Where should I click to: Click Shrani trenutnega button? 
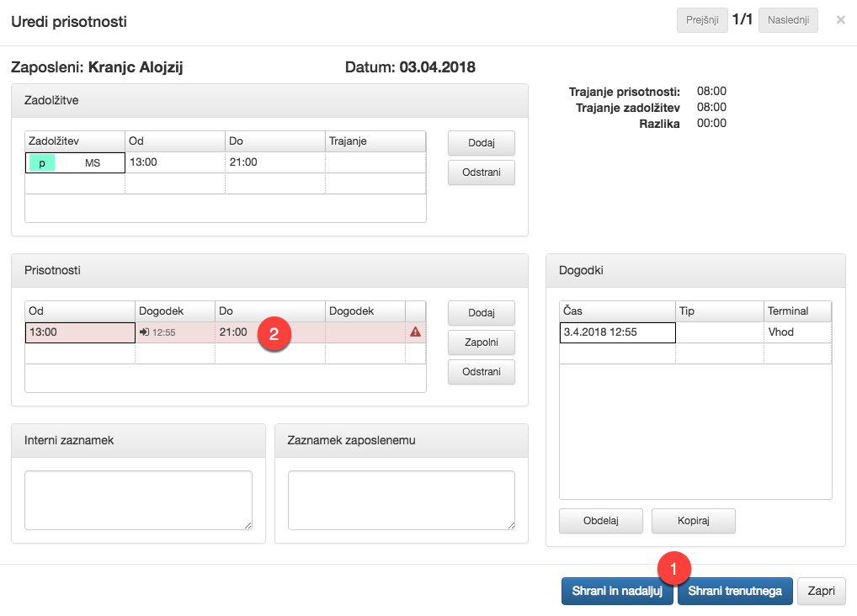(x=735, y=591)
